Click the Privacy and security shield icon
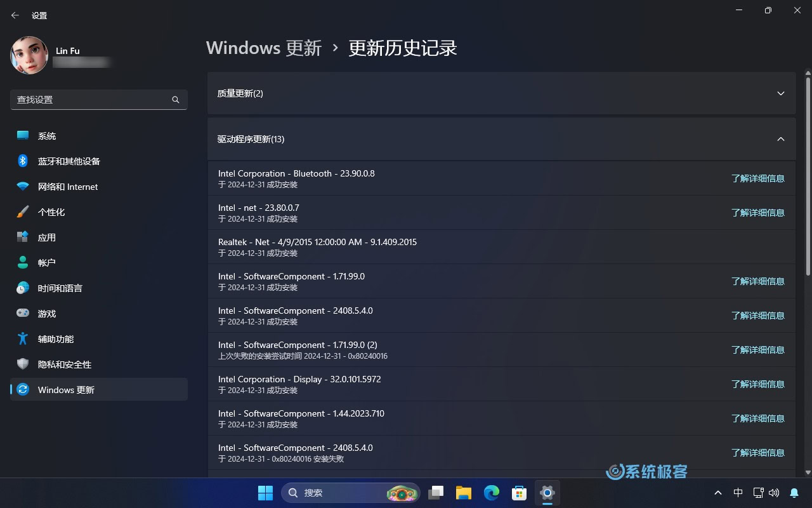 [x=23, y=364]
